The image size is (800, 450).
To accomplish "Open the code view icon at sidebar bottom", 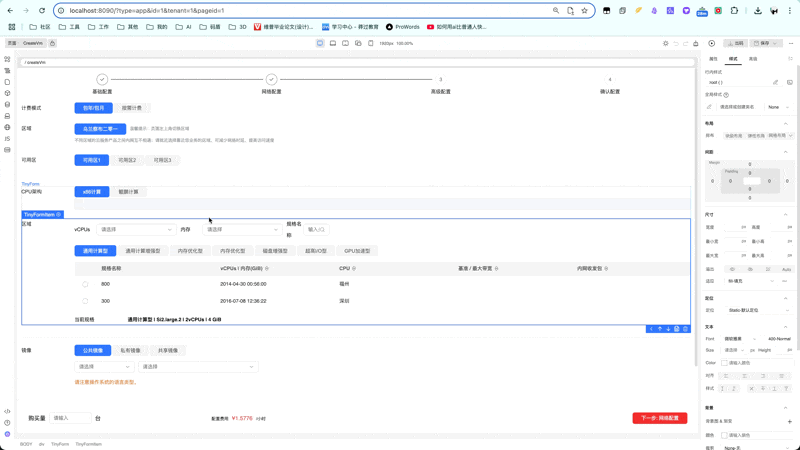I will 7,411.
